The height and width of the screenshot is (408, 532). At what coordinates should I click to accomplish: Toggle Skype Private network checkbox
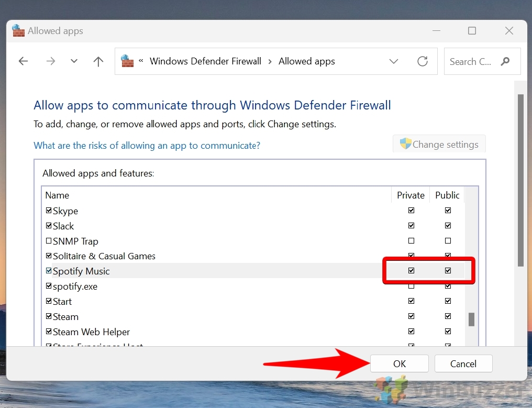tap(411, 211)
